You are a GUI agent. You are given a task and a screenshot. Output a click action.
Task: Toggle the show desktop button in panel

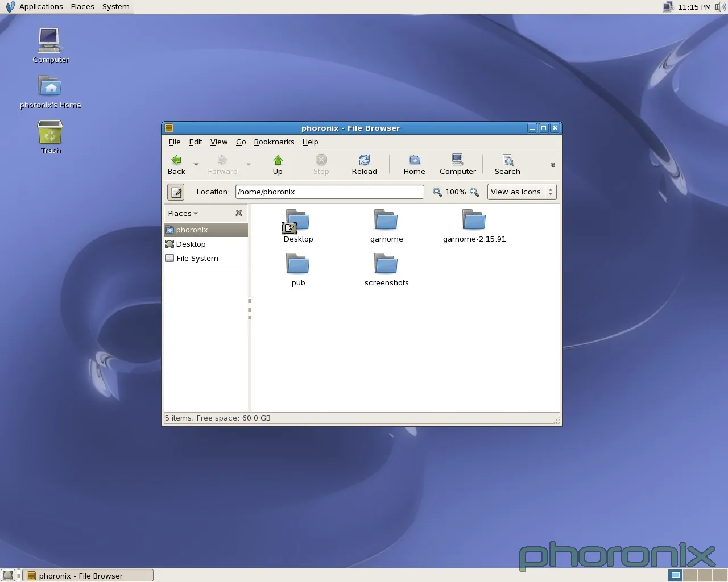click(8, 575)
